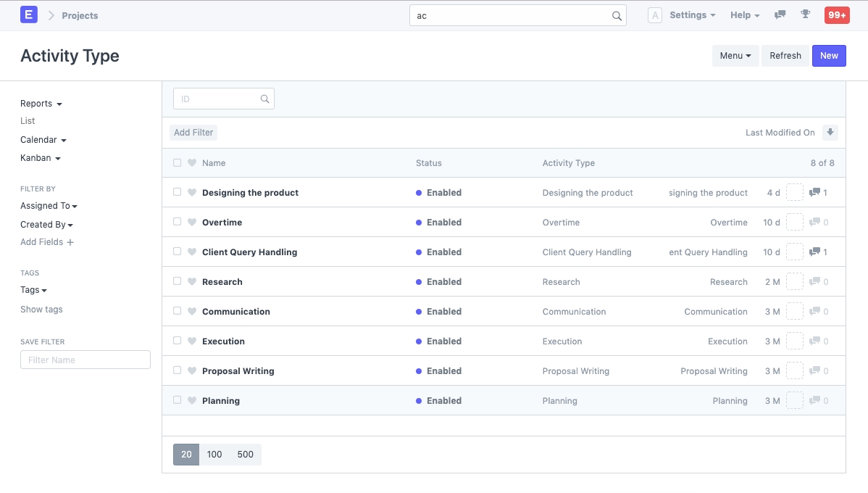
Task: Expand the Settings dropdown
Action: [692, 15]
